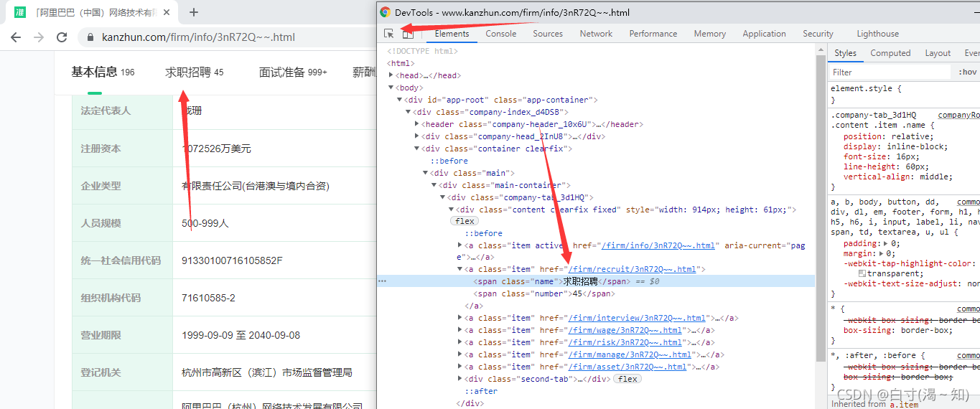The height and width of the screenshot is (409, 980).
Task: Click the three-dots row actions in DOM tree
Action: [x=382, y=281]
